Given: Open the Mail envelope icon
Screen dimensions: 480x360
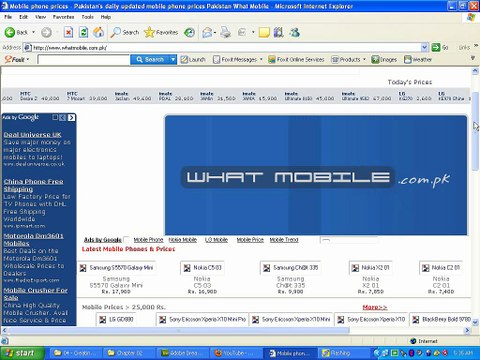Looking at the screenshot, I should [x=207, y=32].
